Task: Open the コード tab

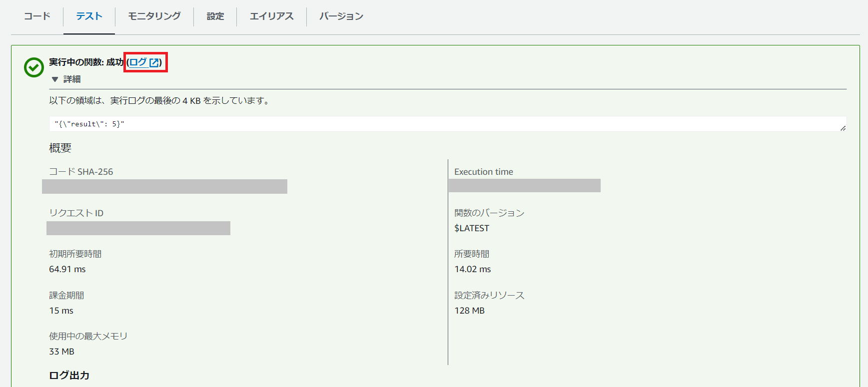Action: tap(37, 16)
